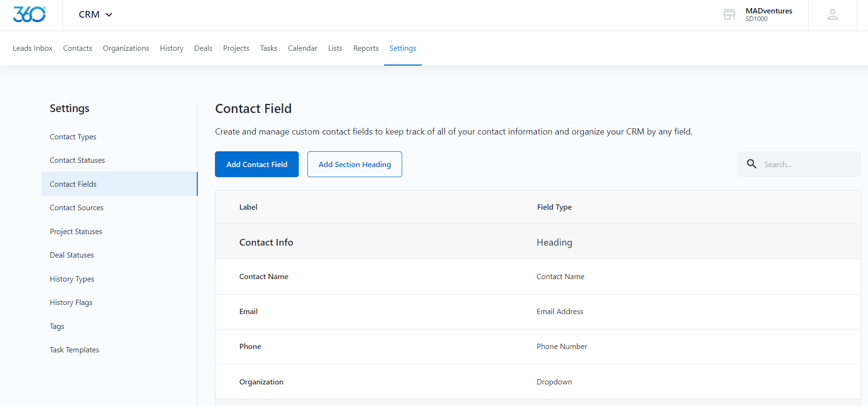
Task: Click the 360 logo icon
Action: [29, 15]
